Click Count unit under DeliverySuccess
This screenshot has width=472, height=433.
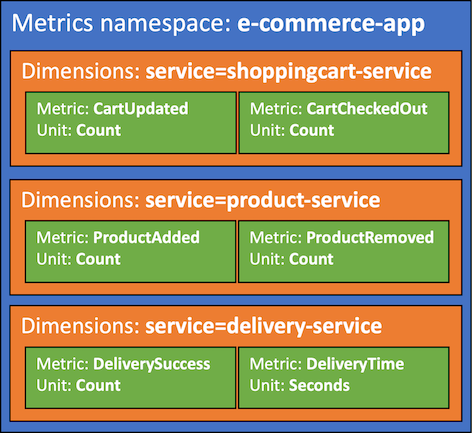pyautogui.click(x=98, y=385)
